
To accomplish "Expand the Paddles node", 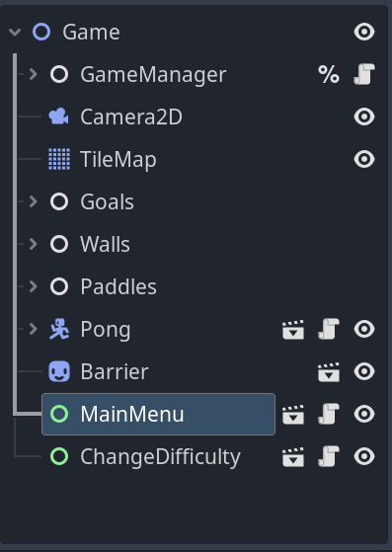I will pos(34,286).
